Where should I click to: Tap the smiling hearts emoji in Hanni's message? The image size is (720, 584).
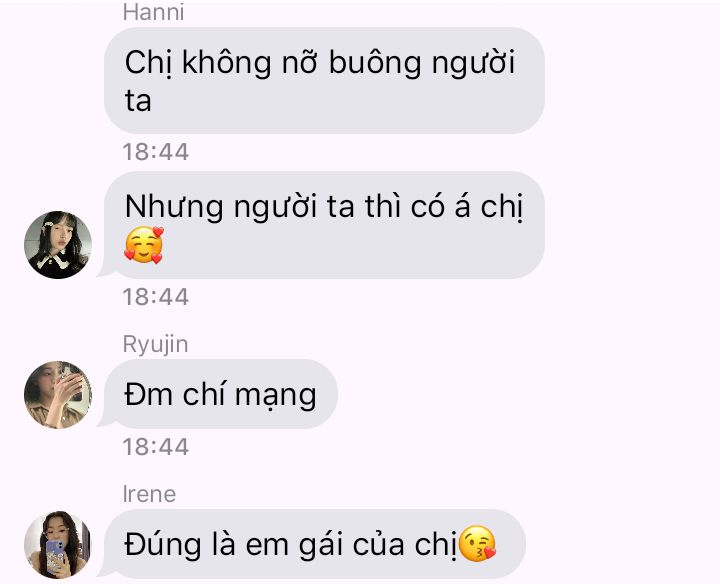[x=144, y=245]
